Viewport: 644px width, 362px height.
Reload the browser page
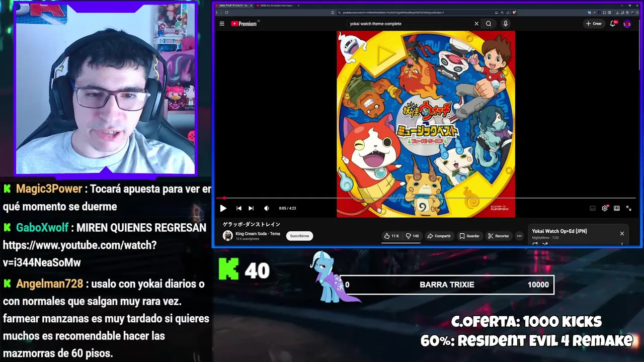click(226, 13)
